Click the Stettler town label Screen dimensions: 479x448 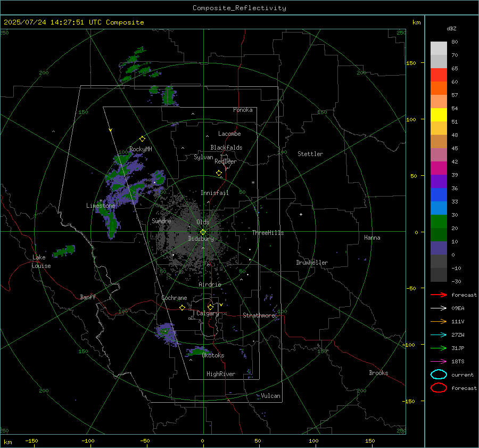[310, 154]
